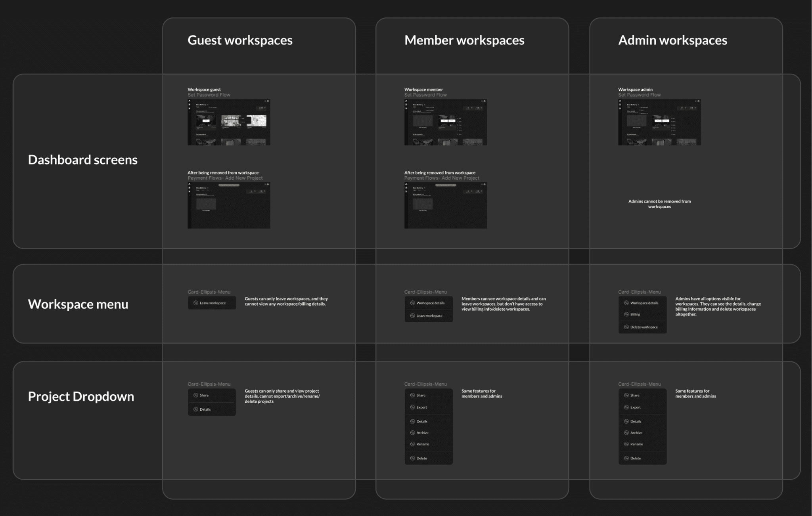The width and height of the screenshot is (812, 516).
Task: Select Archive in the Admin project dropdown
Action: 636,433
